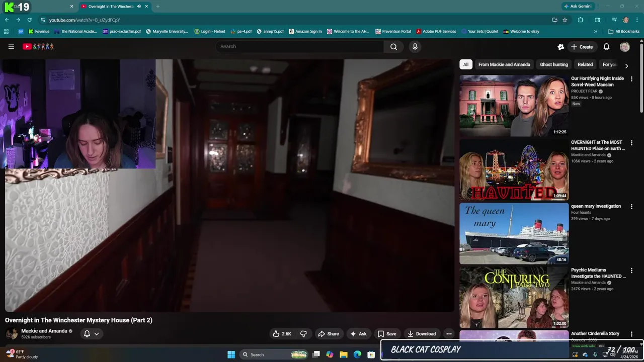
Task: Open the YouTube account avatar menu
Action: pos(625,47)
